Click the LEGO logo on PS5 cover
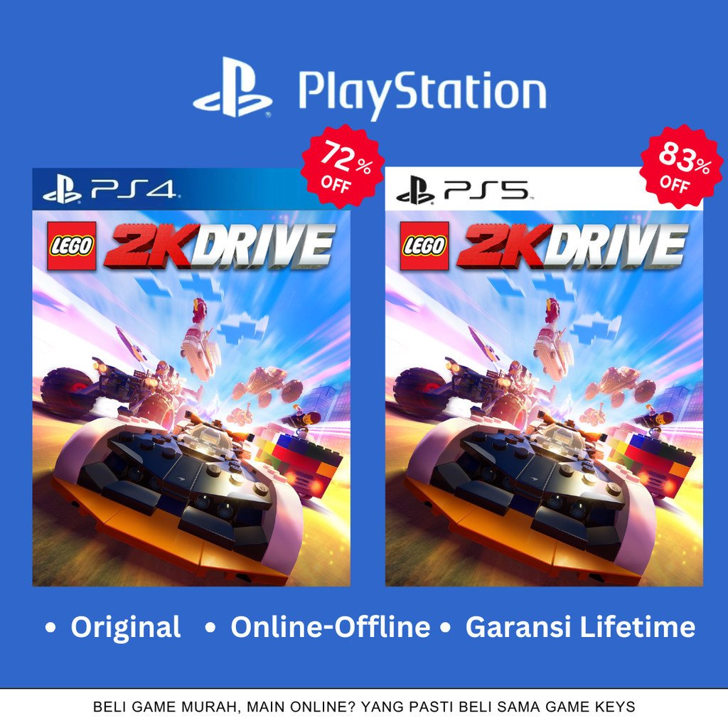Viewport: 728px width, 728px height. tap(425, 246)
